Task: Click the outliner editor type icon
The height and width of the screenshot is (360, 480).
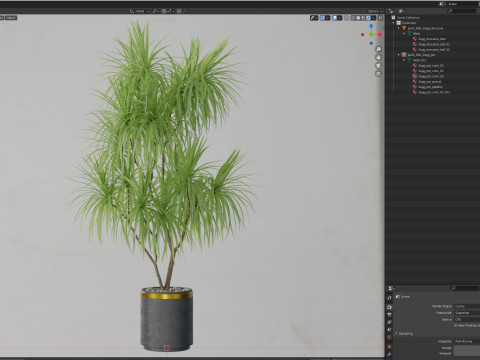Action: tap(392, 11)
